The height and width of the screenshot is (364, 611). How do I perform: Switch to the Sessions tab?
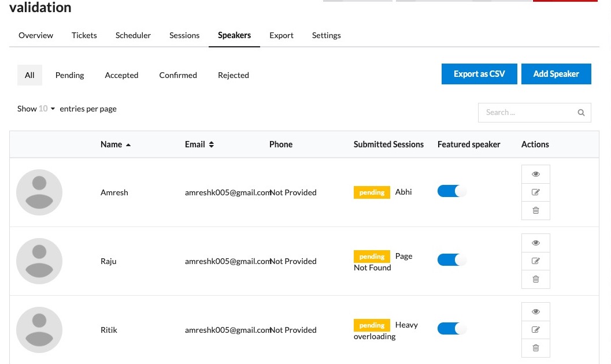[184, 35]
